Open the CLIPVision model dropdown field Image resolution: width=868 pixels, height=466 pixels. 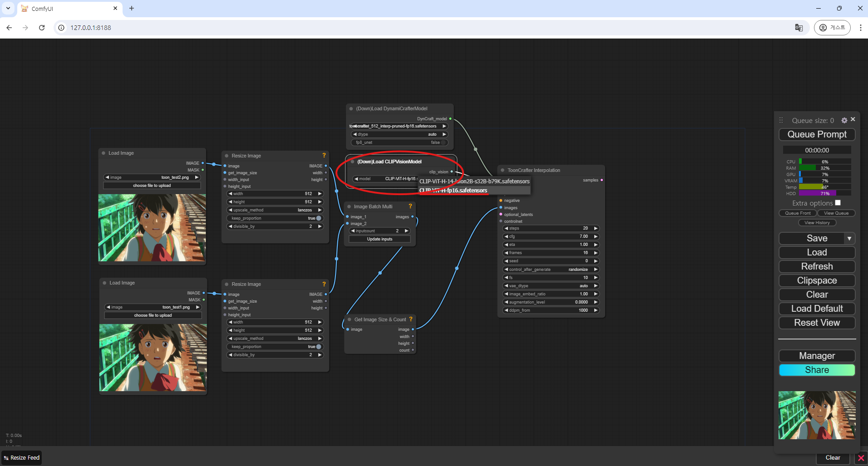[385, 179]
